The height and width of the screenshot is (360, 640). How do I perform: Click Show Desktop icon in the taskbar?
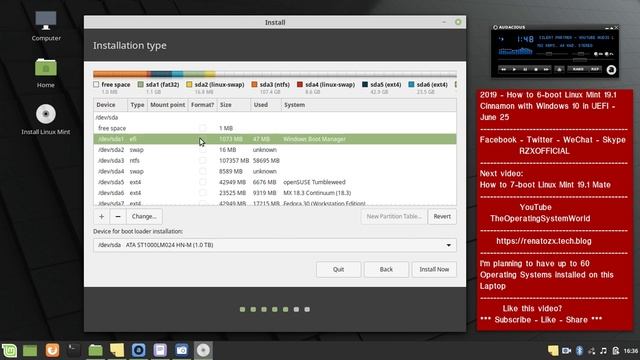coord(30,350)
